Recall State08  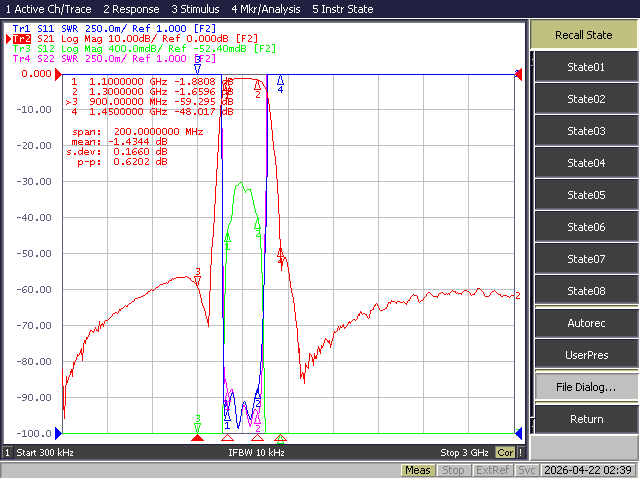pyautogui.click(x=586, y=291)
